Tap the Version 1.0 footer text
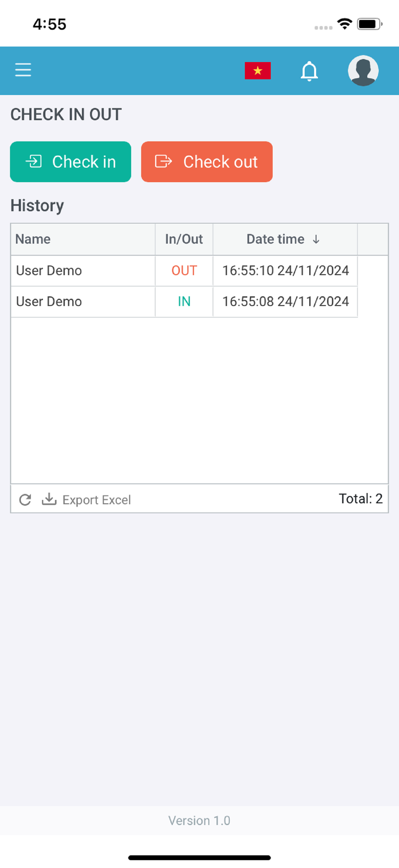The image size is (399, 868). [x=199, y=820]
